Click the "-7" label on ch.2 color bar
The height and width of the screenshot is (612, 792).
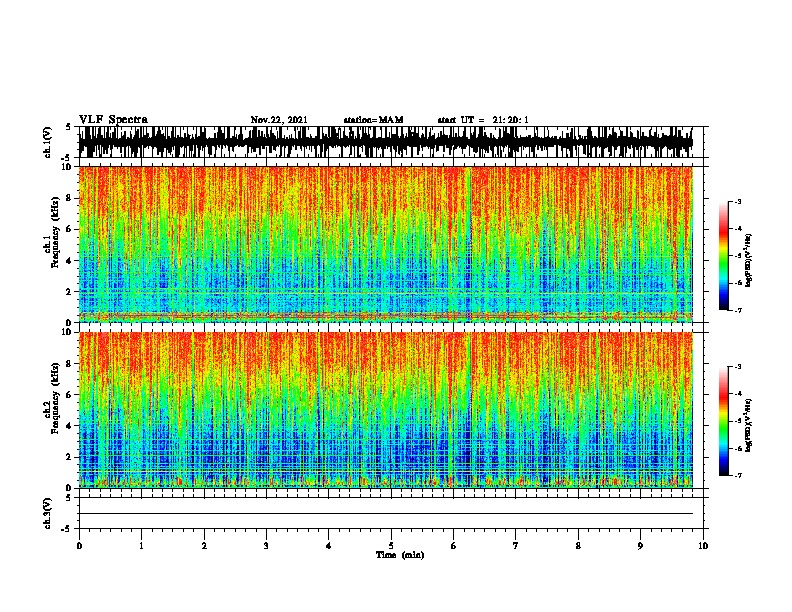coord(738,475)
